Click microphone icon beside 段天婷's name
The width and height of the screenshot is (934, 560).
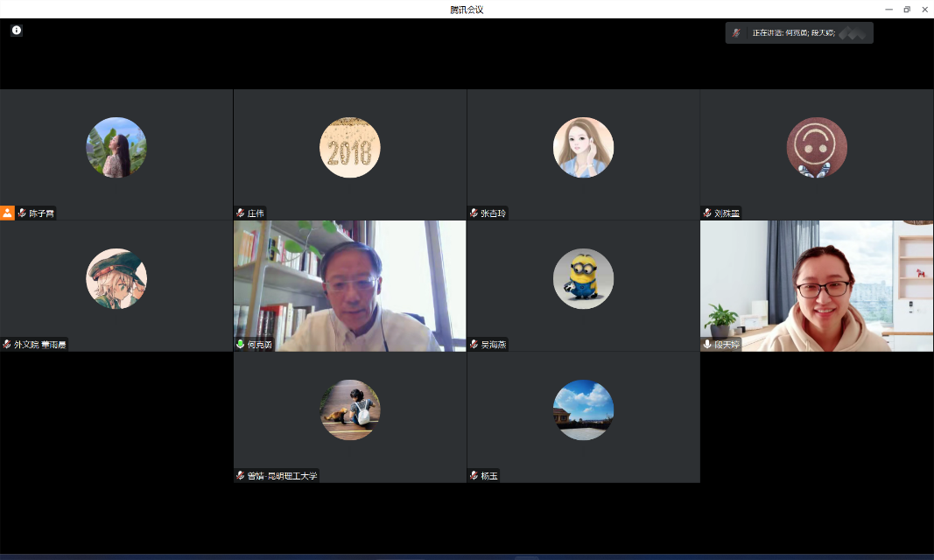tap(707, 345)
